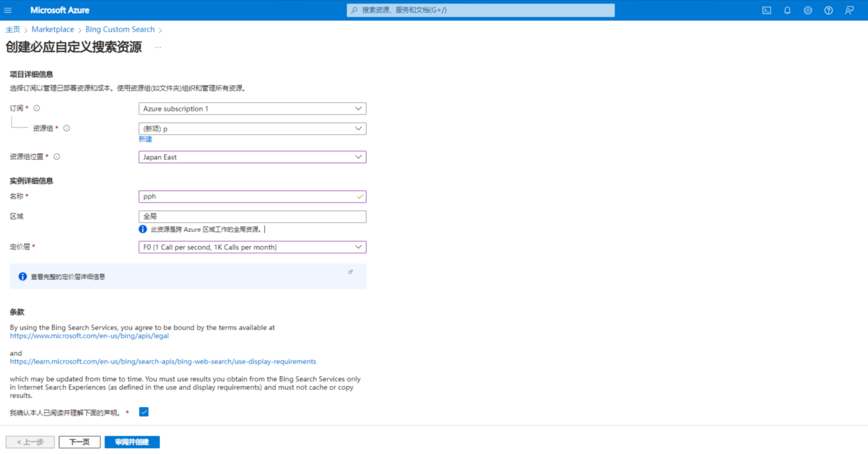Click the top search resources box
Viewport: 868px width, 454px height.
tap(481, 11)
